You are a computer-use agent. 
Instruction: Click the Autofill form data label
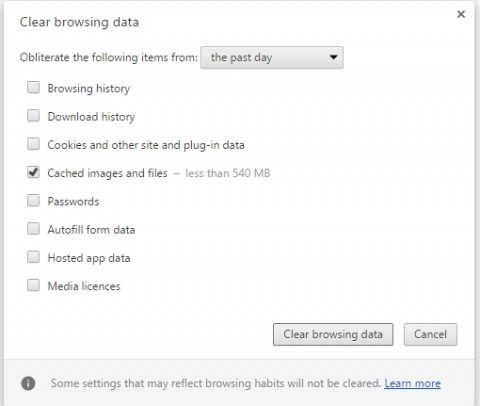click(91, 230)
